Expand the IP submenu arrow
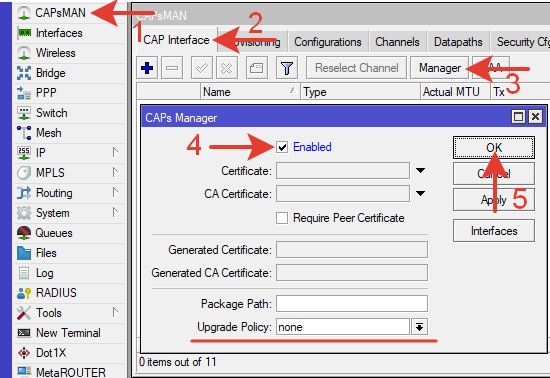The width and height of the screenshot is (550, 378). (x=115, y=153)
